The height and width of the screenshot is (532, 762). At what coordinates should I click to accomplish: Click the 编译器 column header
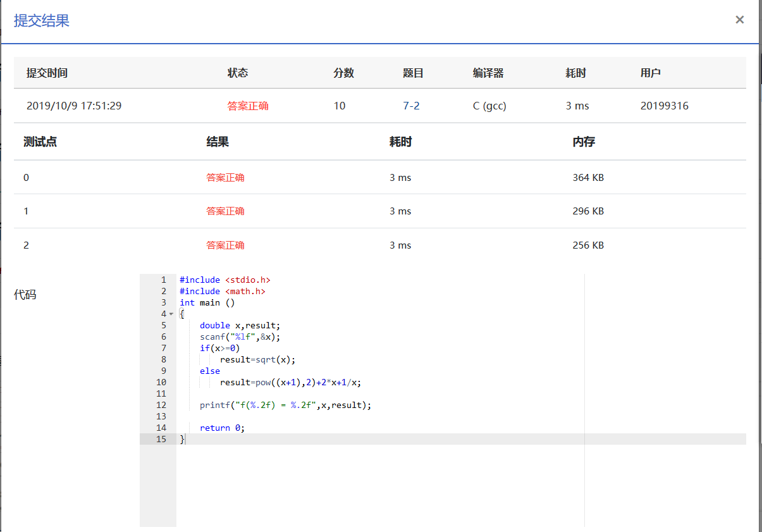tap(488, 73)
